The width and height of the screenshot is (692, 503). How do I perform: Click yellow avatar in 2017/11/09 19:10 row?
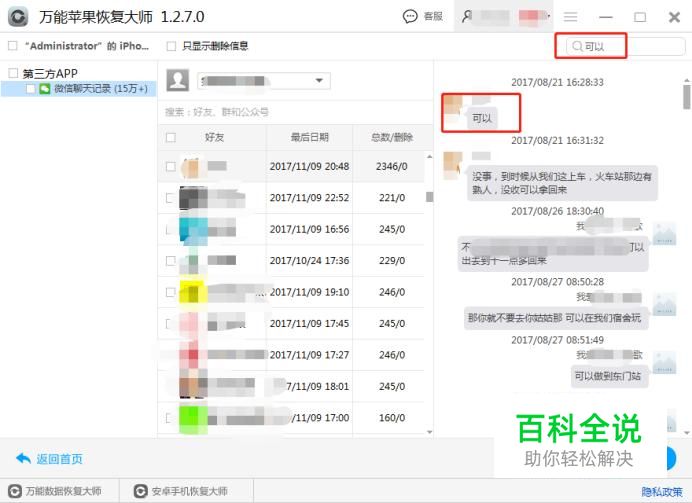(193, 292)
